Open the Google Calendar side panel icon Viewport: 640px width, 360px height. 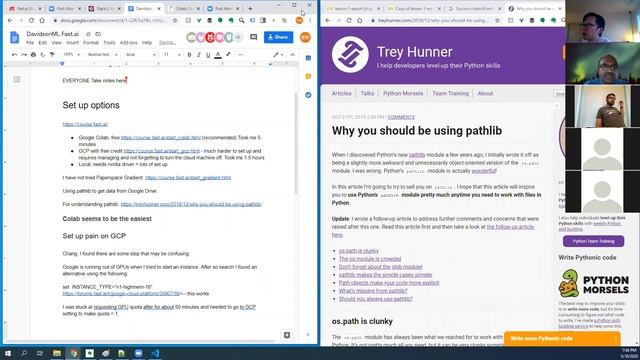tap(308, 58)
